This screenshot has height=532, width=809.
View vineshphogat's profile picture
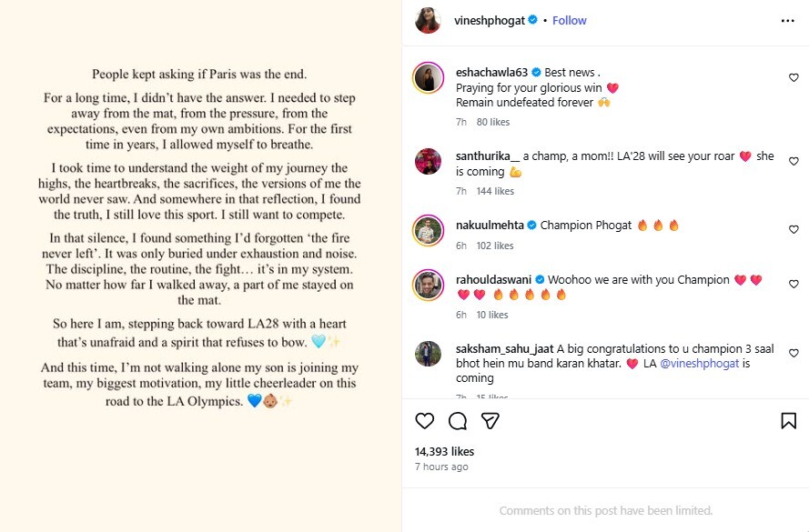(429, 20)
